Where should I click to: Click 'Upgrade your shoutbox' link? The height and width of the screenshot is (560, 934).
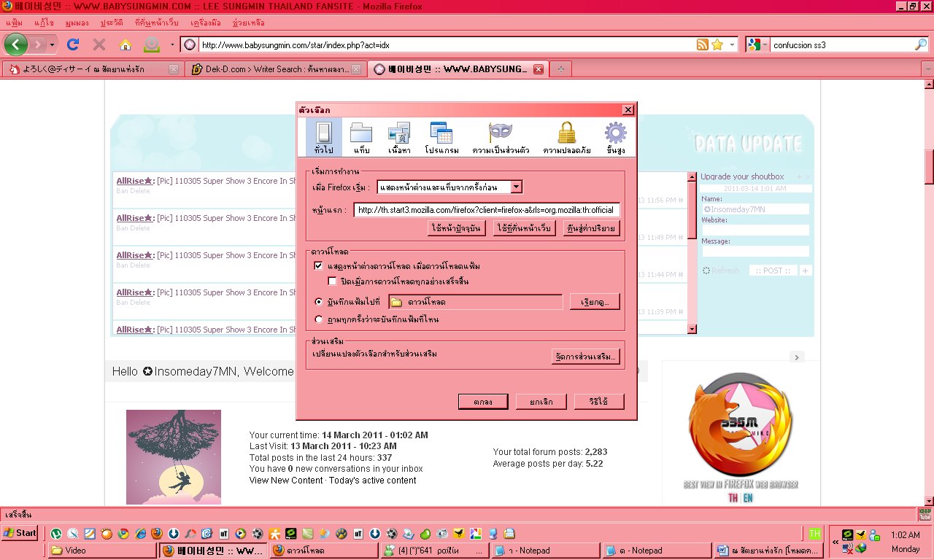(742, 176)
